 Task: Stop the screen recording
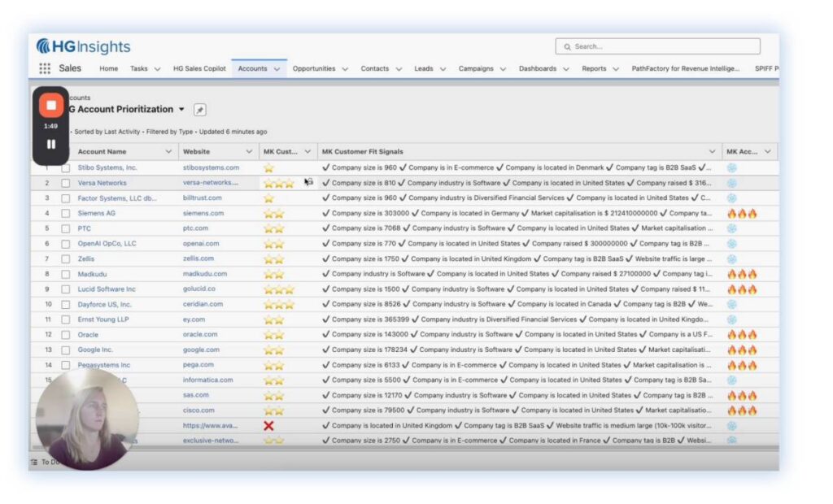(x=51, y=105)
